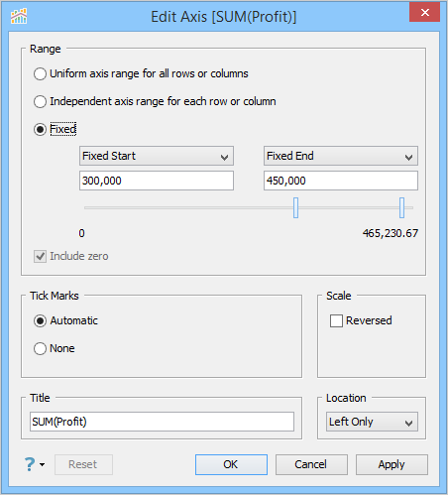Open the Left Only location dropdown

pyautogui.click(x=372, y=422)
